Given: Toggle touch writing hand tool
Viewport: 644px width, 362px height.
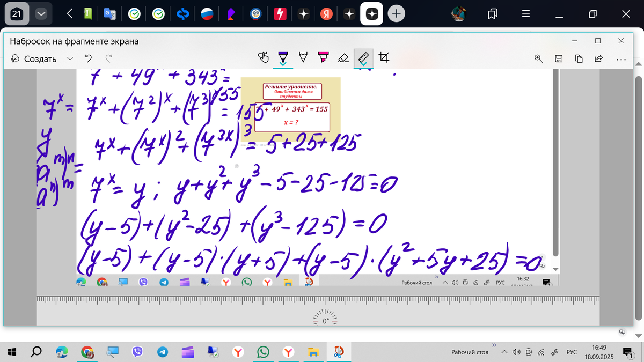Looking at the screenshot, I should [262, 57].
